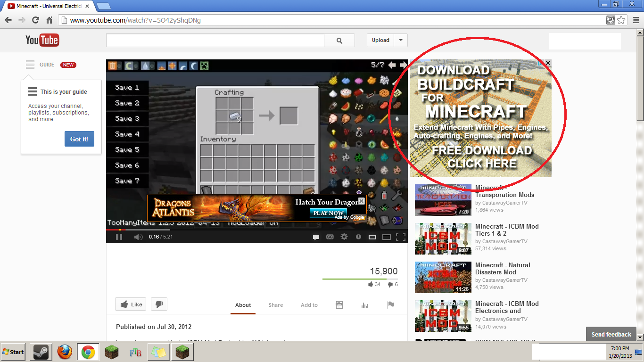644x362 pixels.
Task: Click the browser home icon
Action: (x=49, y=20)
